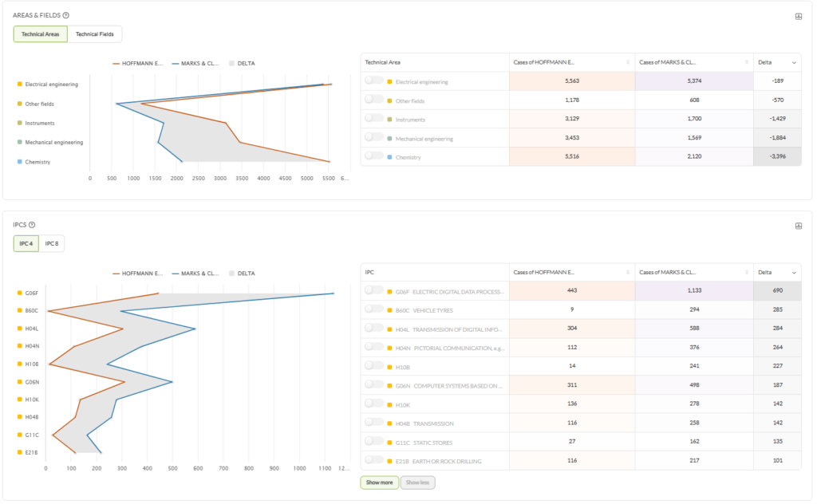Click the Show less button
Image resolution: width=817 pixels, height=504 pixels.
click(x=417, y=482)
